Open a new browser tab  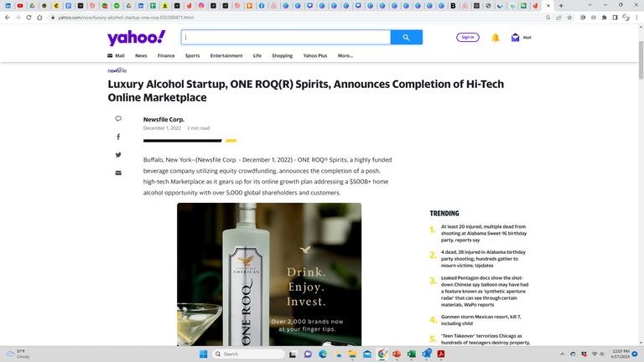pos(561,6)
